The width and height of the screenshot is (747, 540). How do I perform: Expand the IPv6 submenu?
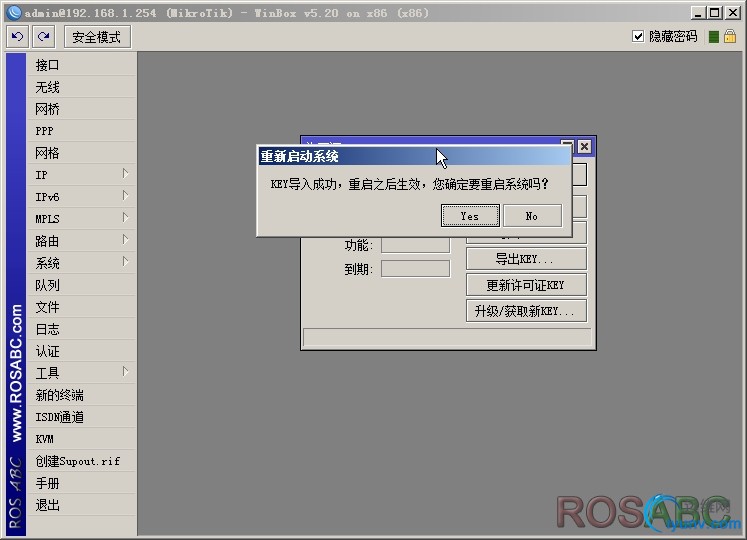[x=125, y=195]
